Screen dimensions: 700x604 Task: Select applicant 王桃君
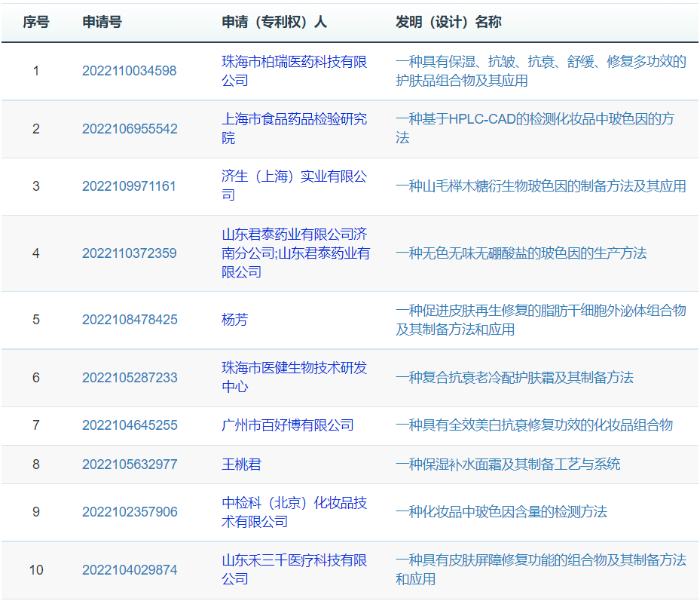coord(241,464)
